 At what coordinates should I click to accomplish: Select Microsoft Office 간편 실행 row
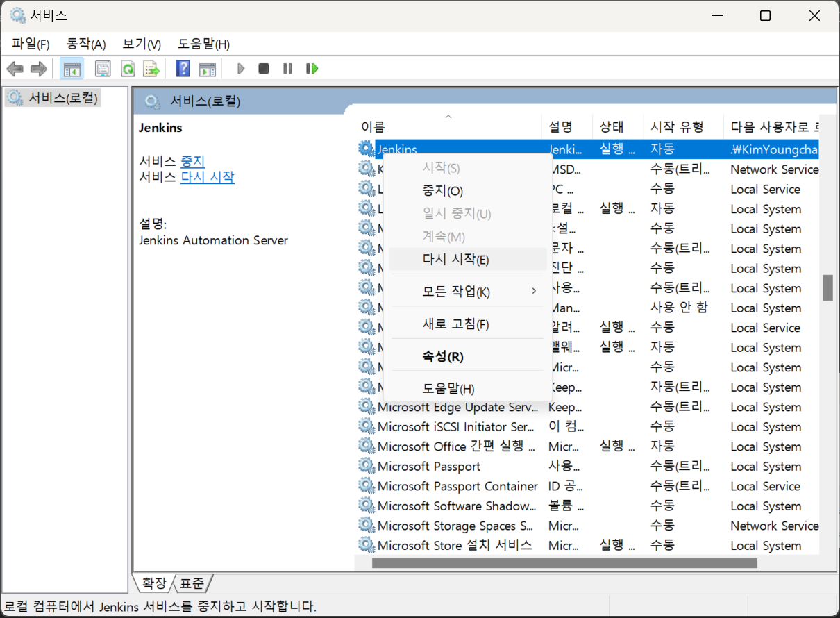click(587, 446)
